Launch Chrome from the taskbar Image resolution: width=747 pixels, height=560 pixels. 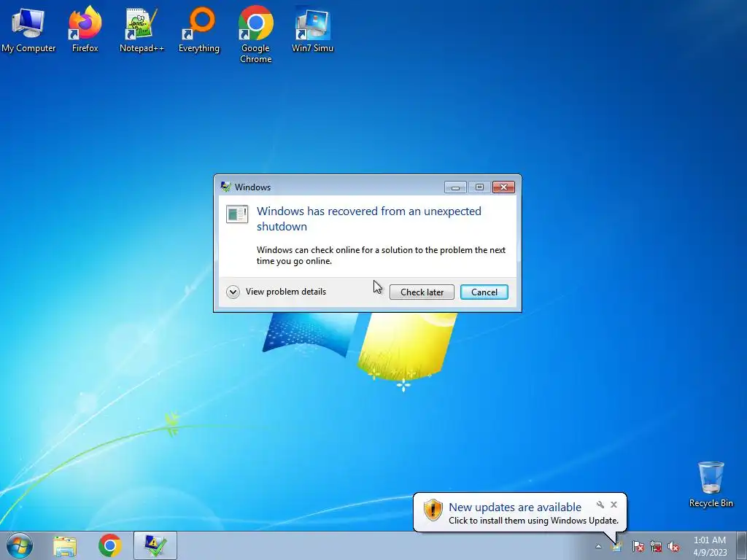(x=110, y=545)
